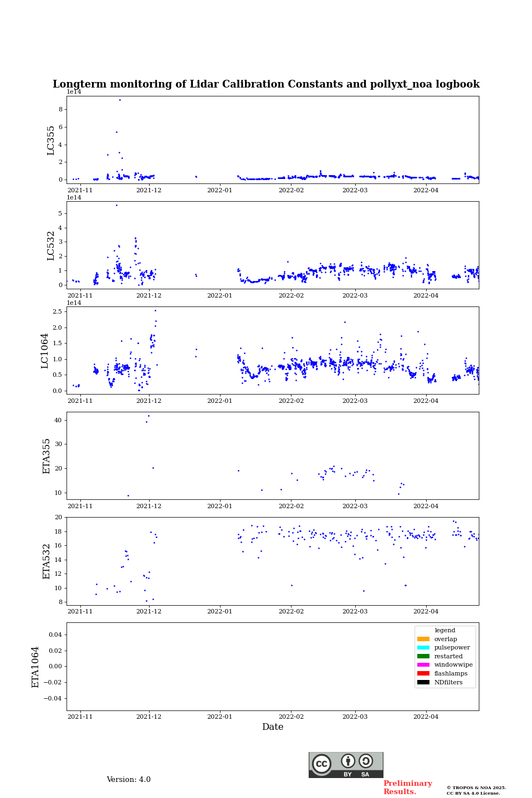532x798 pixels.
Task: Click the 2022-03 tick under the LC1064 plot
Action: click(355, 401)
